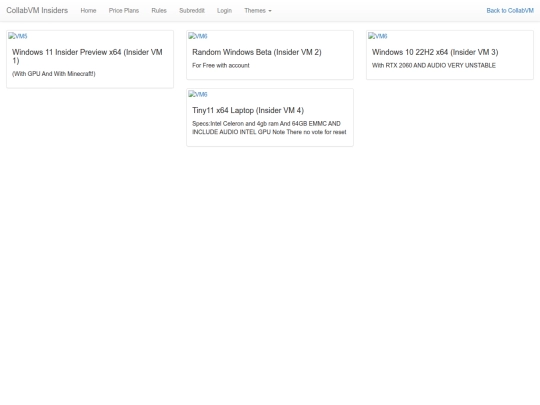View the Rules page
Screen dimensions: 540x405
pyautogui.click(x=159, y=11)
